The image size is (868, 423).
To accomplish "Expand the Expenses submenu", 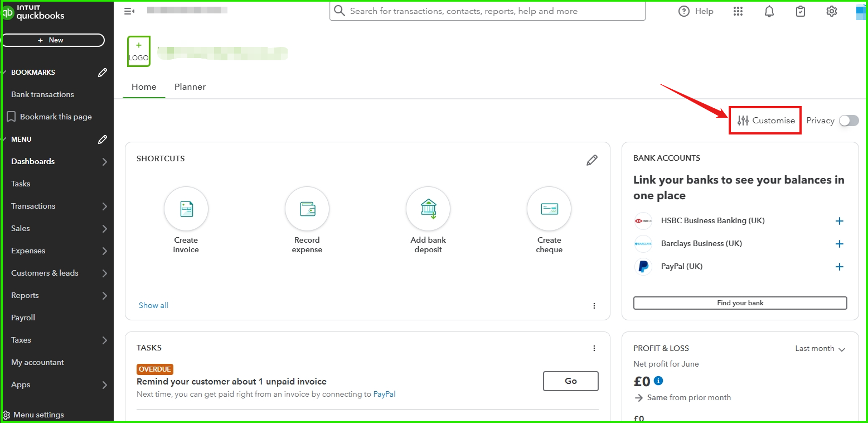I will coord(104,251).
